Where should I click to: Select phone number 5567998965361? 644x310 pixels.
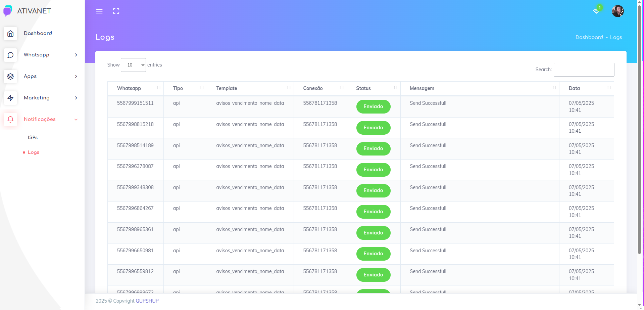[135, 229]
